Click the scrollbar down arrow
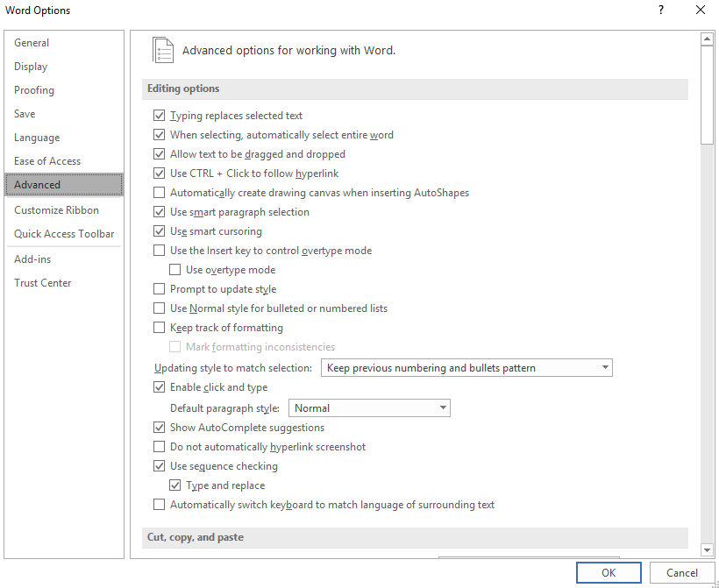Image resolution: width=719 pixels, height=588 pixels. (x=707, y=549)
